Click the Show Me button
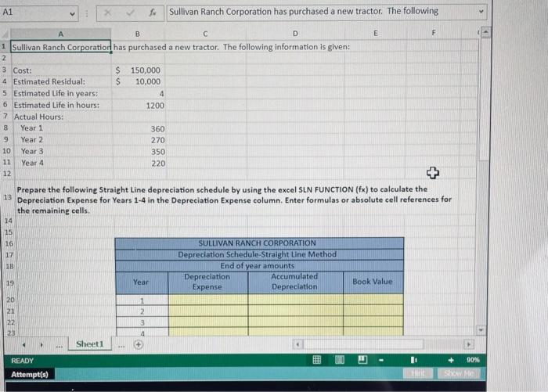Viewport: 548px width, 392px height. pos(460,373)
